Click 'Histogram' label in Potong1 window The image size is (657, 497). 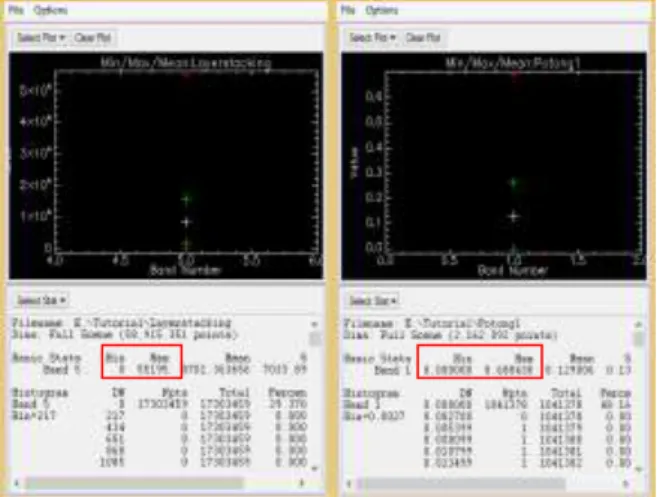click(371, 393)
